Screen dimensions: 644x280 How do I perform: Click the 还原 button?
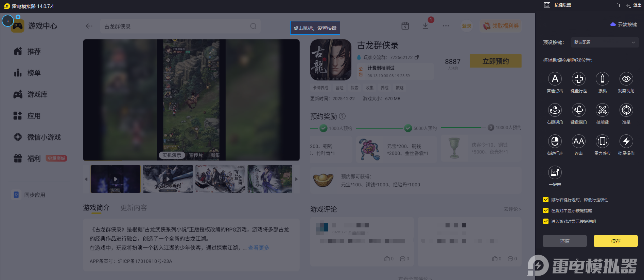[565, 241]
